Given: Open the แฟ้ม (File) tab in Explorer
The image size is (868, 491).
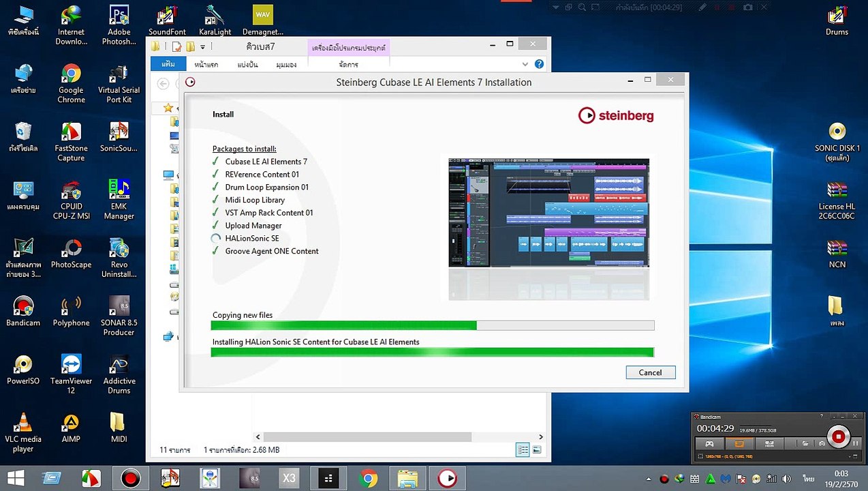Looking at the screenshot, I should coord(168,64).
